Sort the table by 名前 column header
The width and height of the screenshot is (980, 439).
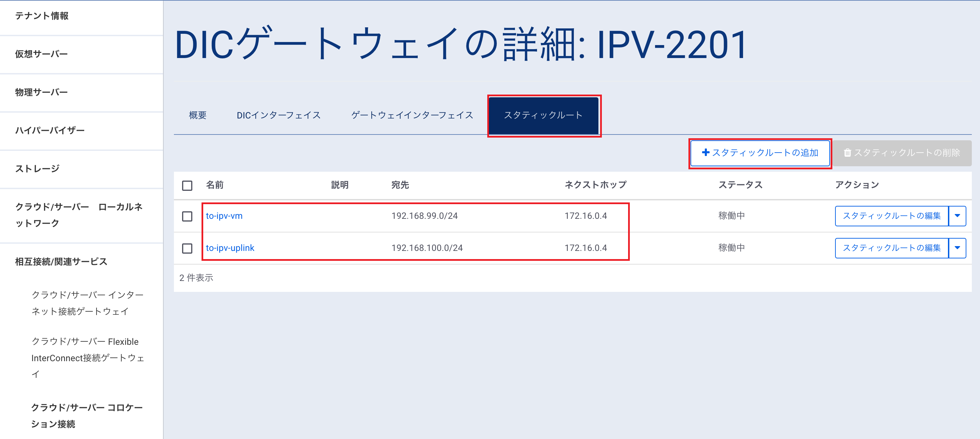click(214, 185)
